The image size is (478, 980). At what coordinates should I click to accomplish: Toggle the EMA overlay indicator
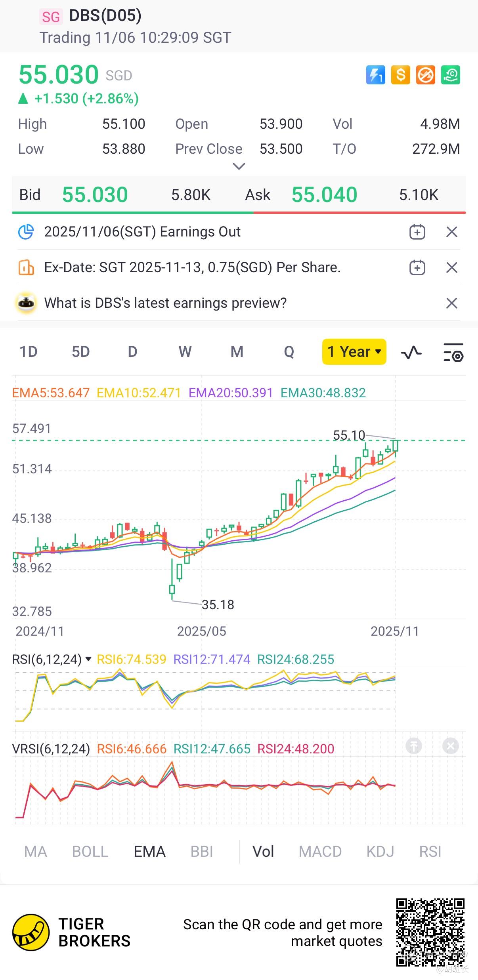[x=149, y=852]
